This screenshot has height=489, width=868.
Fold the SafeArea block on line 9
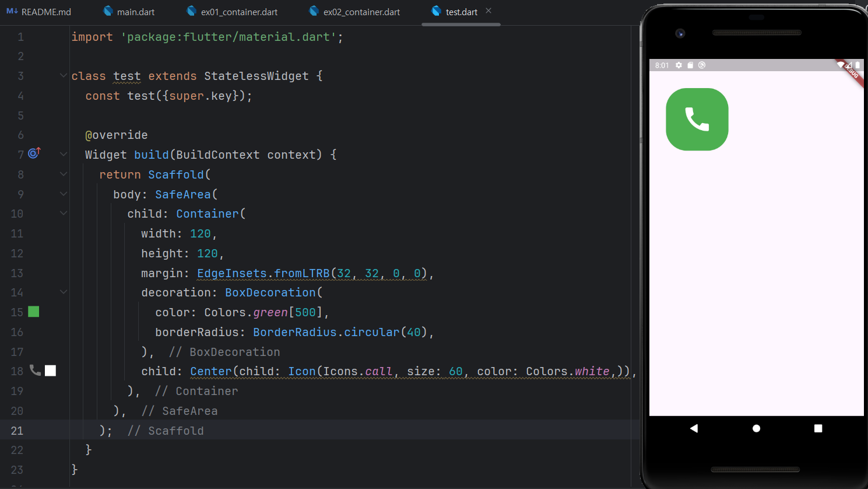[64, 194]
